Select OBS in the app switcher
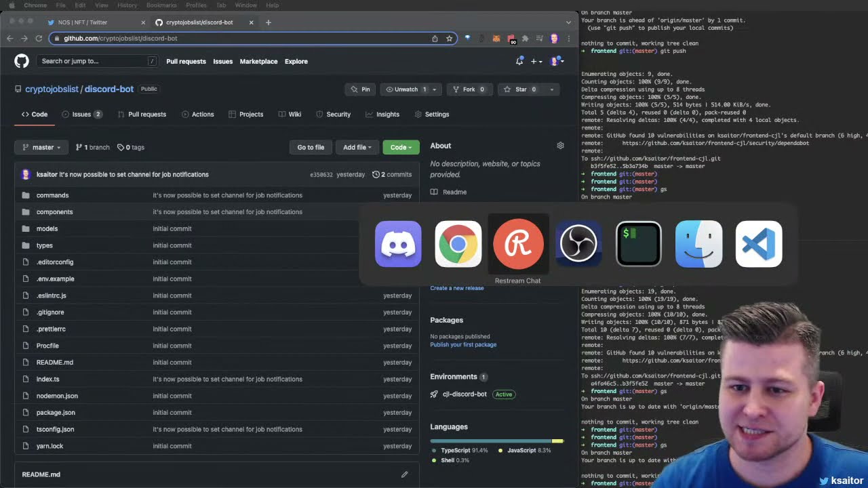868x488 pixels. click(x=578, y=244)
